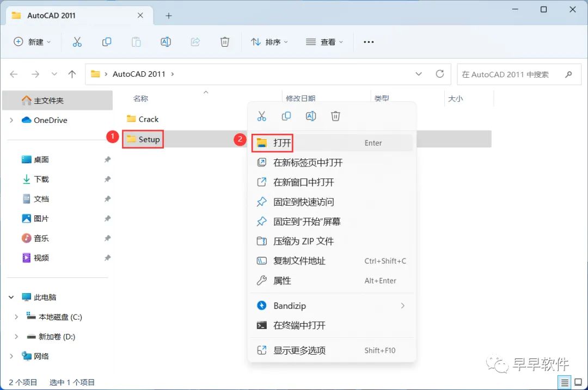The height and width of the screenshot is (390, 588).
Task: Choose 打开 in the context menu
Action: coord(332,143)
